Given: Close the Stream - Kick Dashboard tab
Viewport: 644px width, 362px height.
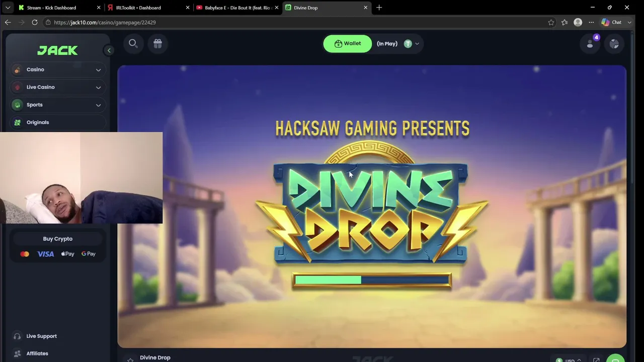Looking at the screenshot, I should pos(99,8).
